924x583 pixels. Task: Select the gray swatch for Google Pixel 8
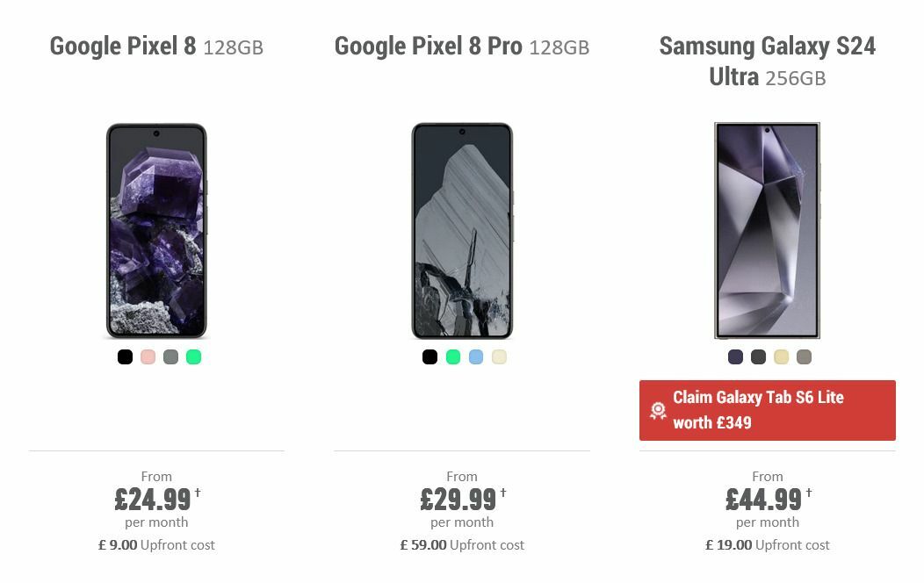(x=171, y=357)
